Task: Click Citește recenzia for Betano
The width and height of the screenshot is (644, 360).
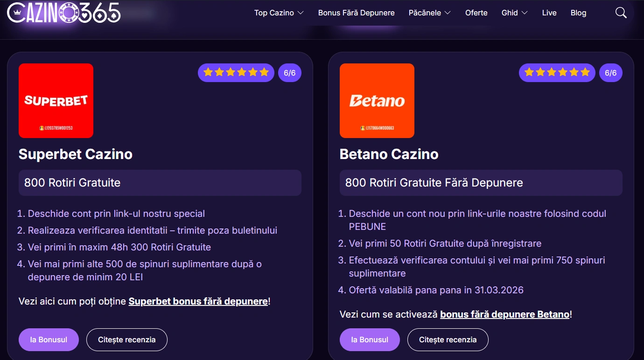Action: point(448,339)
